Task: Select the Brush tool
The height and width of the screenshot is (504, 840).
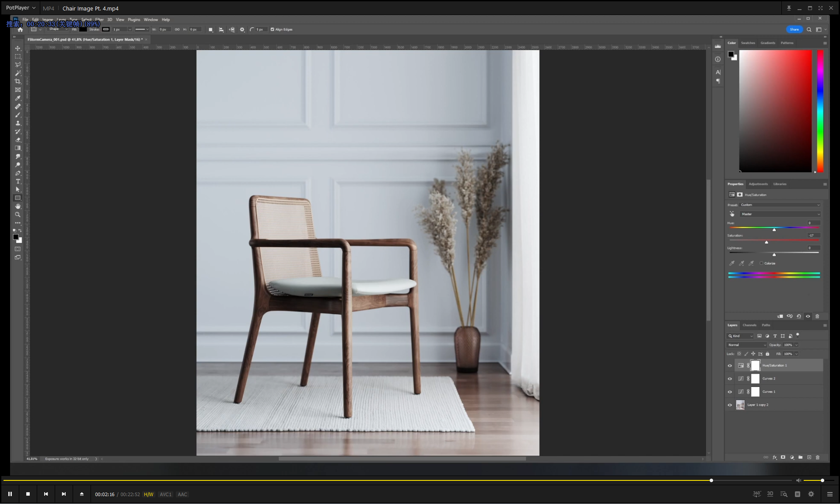Action: 18,115
